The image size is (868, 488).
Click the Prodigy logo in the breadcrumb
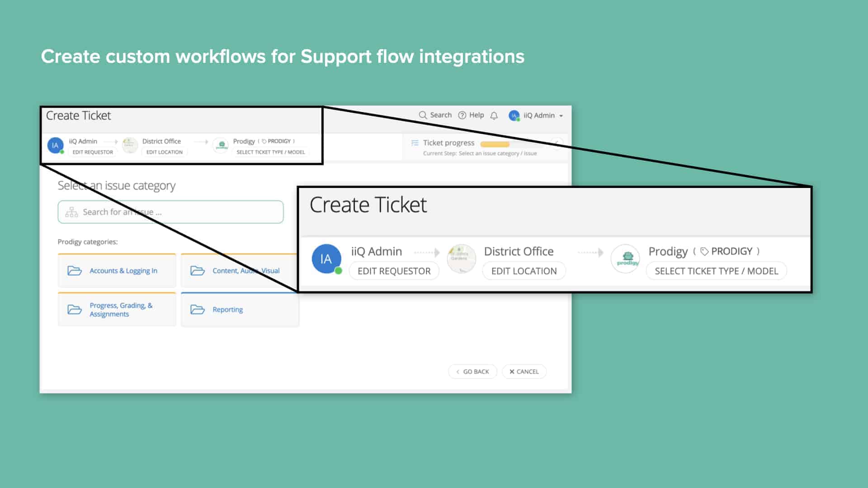tap(625, 258)
